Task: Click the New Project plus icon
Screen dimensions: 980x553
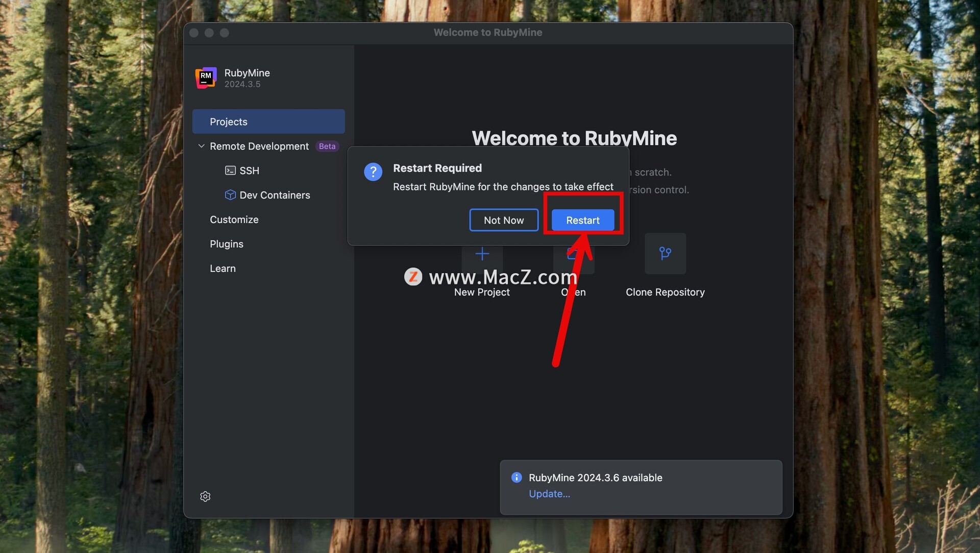Action: pos(482,254)
